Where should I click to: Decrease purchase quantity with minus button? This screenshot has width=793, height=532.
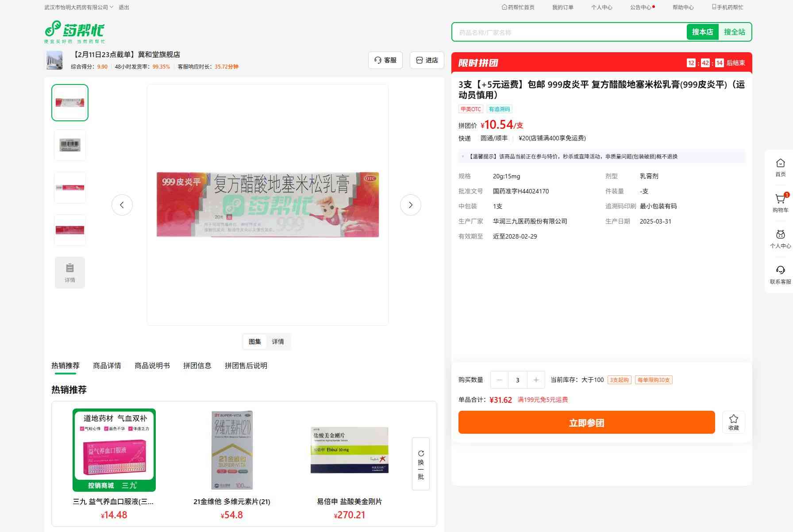499,380
